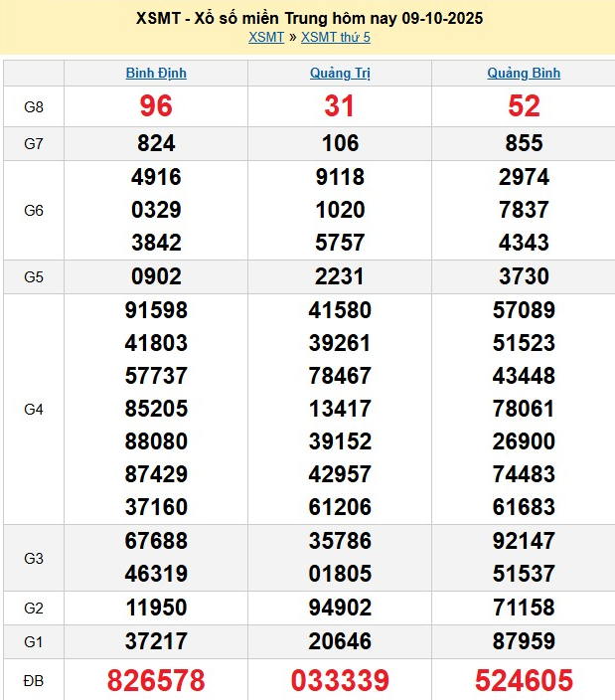615x700 pixels.
Task: Click the G5 result 2231
Action: tap(340, 276)
